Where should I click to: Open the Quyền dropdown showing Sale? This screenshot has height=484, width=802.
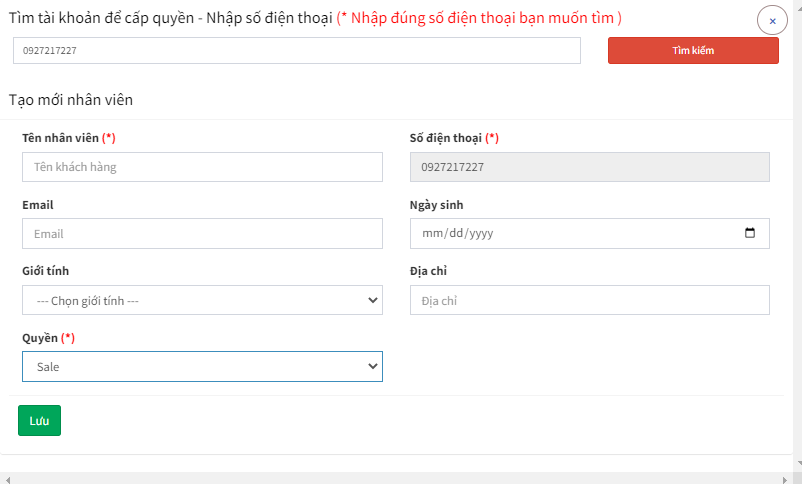click(x=202, y=367)
